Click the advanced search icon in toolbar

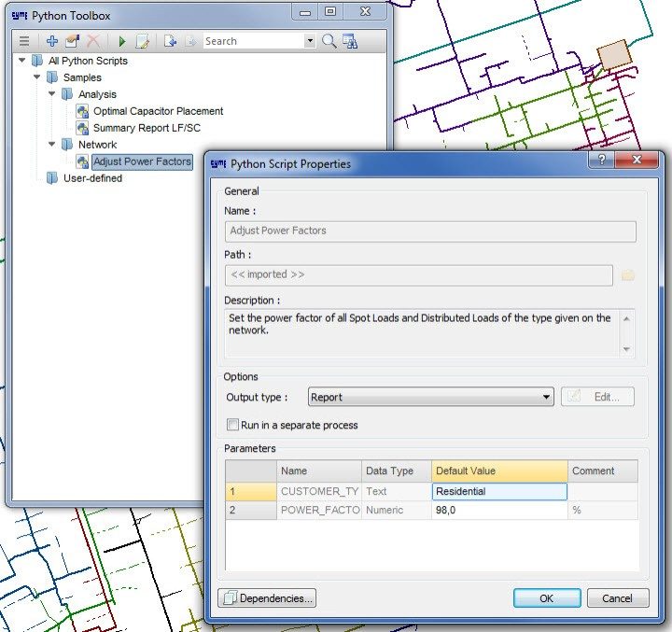point(350,41)
